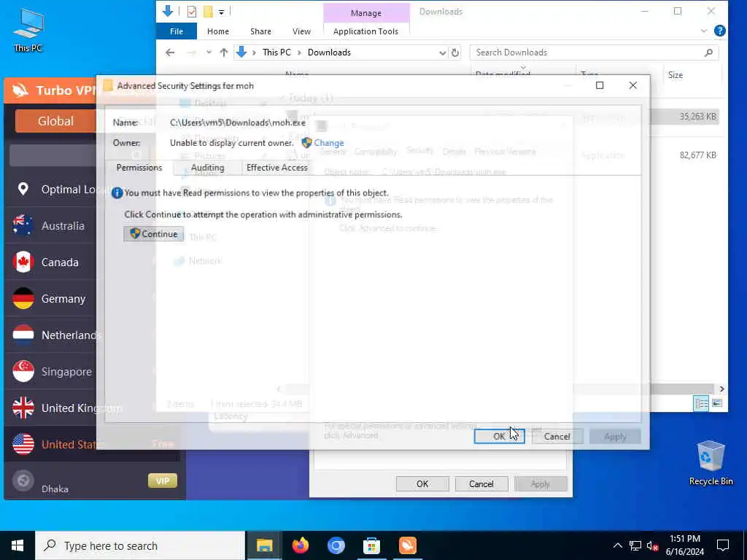Customize Quick Access Toolbar dropdown
The width and height of the screenshot is (747, 560).
pos(222,12)
